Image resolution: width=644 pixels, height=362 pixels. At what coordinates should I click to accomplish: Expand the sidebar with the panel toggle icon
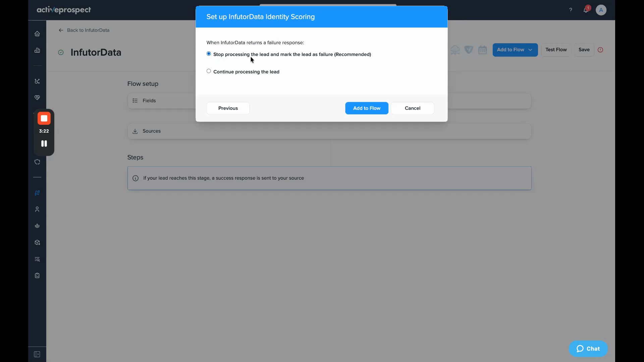click(x=37, y=354)
